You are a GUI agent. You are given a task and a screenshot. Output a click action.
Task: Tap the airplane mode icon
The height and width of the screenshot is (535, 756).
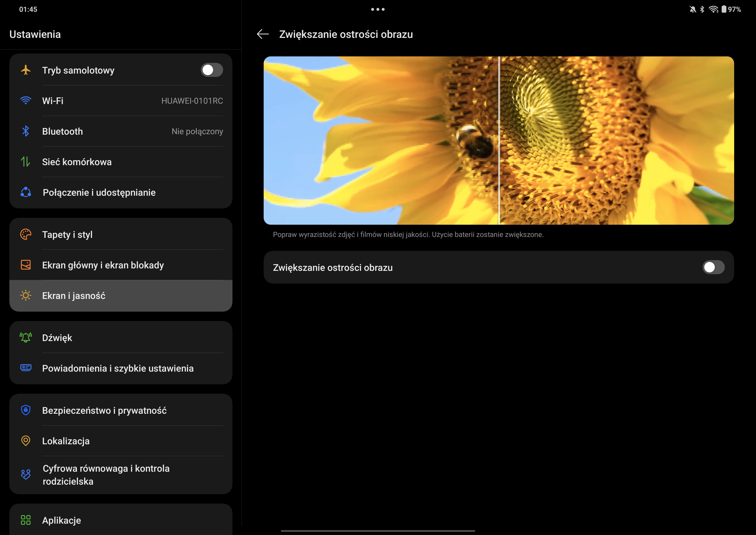pyautogui.click(x=26, y=70)
